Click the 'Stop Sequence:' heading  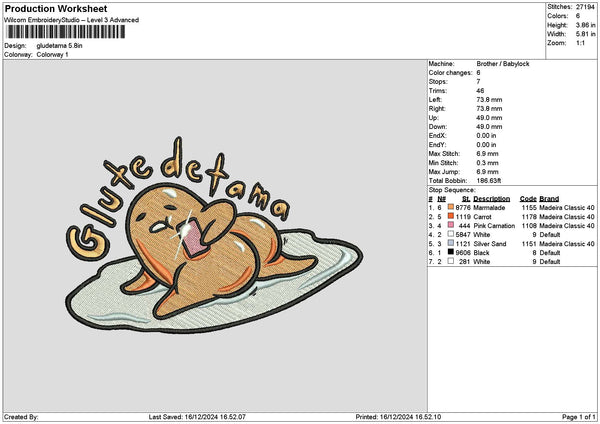click(x=452, y=190)
